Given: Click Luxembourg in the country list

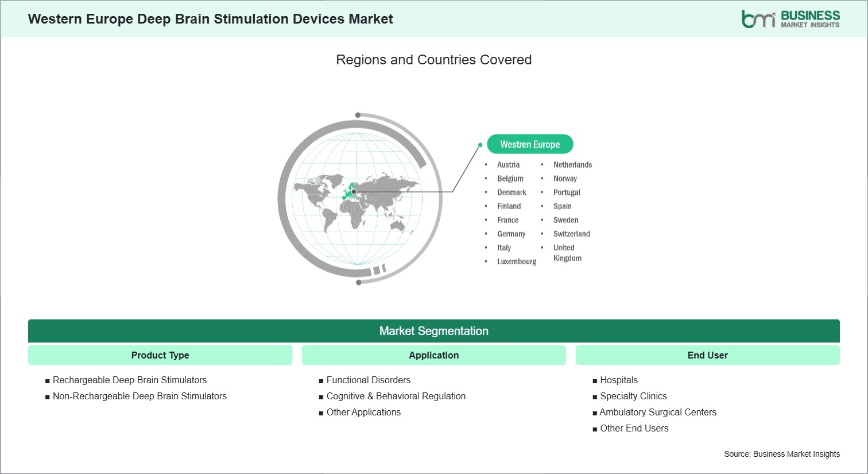Looking at the screenshot, I should click(x=517, y=261).
